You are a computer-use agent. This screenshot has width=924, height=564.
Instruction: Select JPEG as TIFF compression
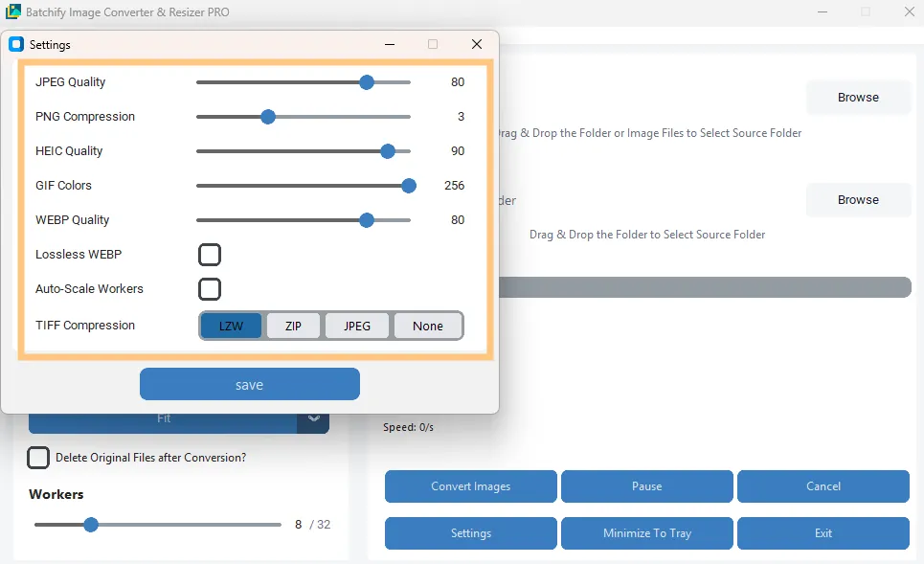tap(356, 326)
